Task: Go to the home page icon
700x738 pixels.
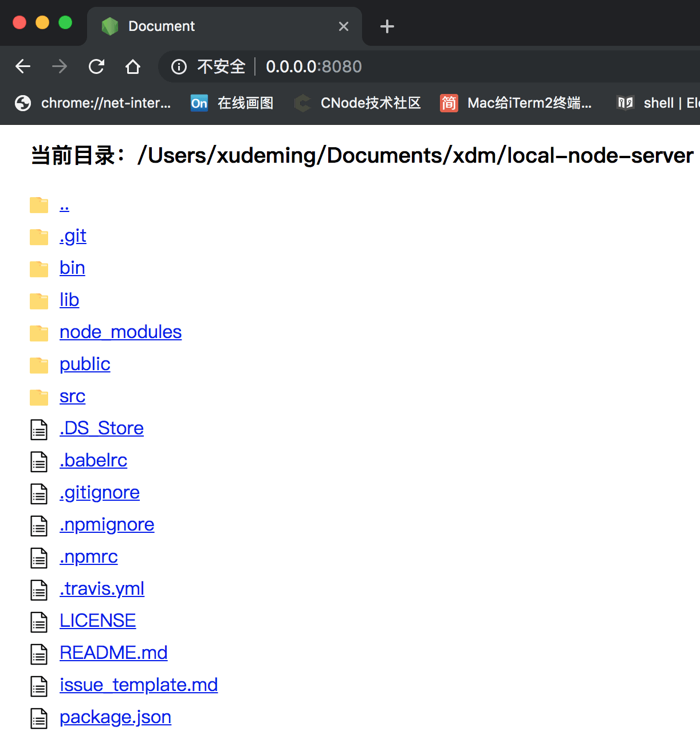Action: coord(133,66)
